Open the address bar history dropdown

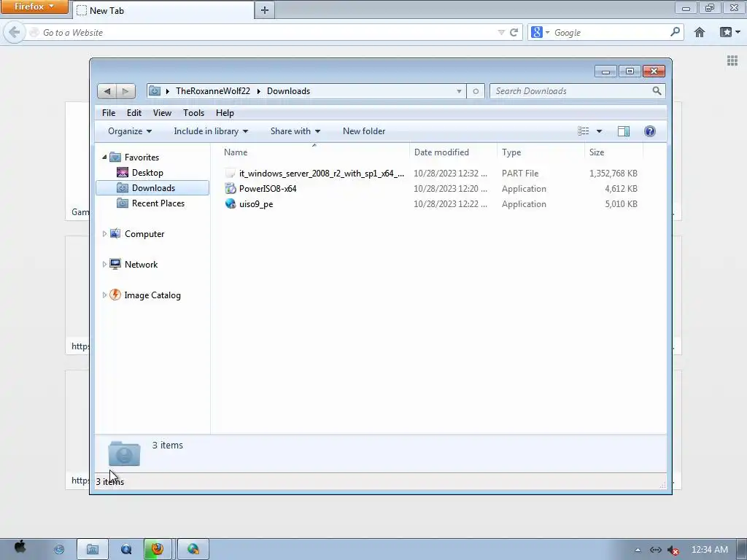pos(459,91)
